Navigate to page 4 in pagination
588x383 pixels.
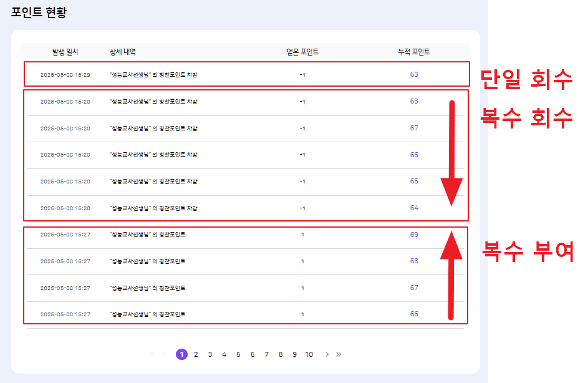coord(224,354)
